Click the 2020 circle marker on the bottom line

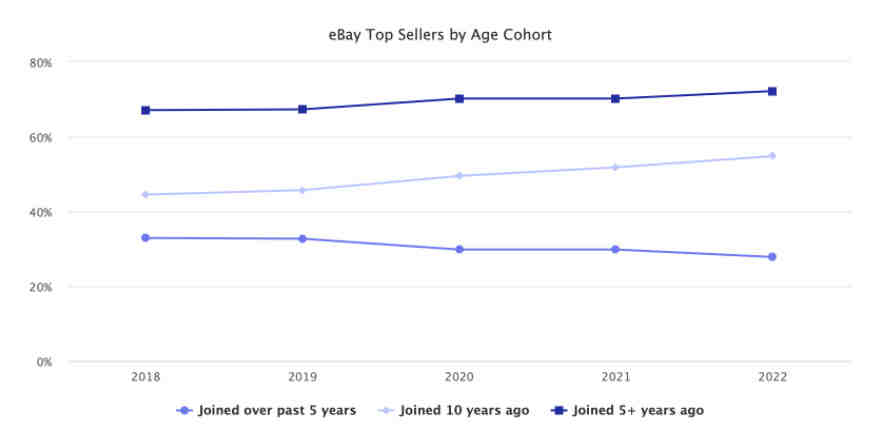459,250
